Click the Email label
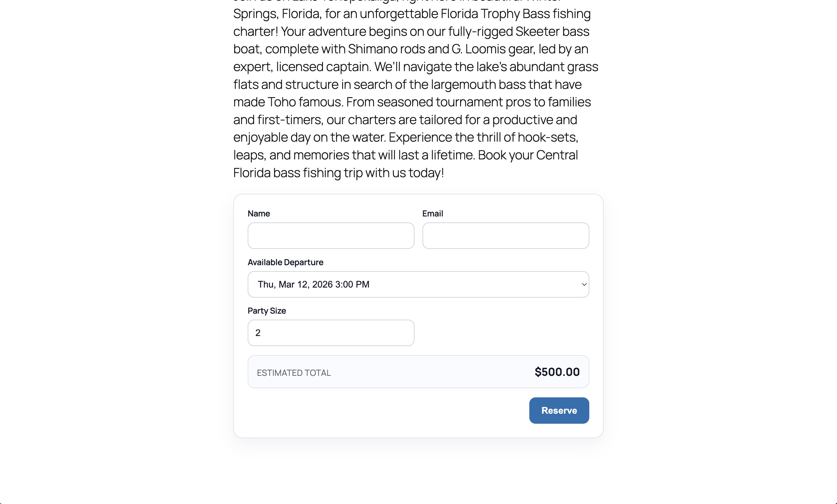The image size is (837, 504). tap(433, 213)
